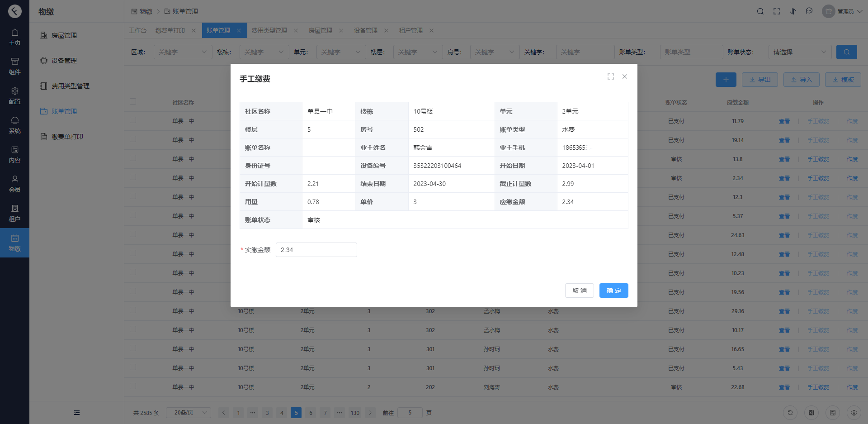Open the 楼层 dropdown
Screen dimensions: 868x424
(x=418, y=52)
